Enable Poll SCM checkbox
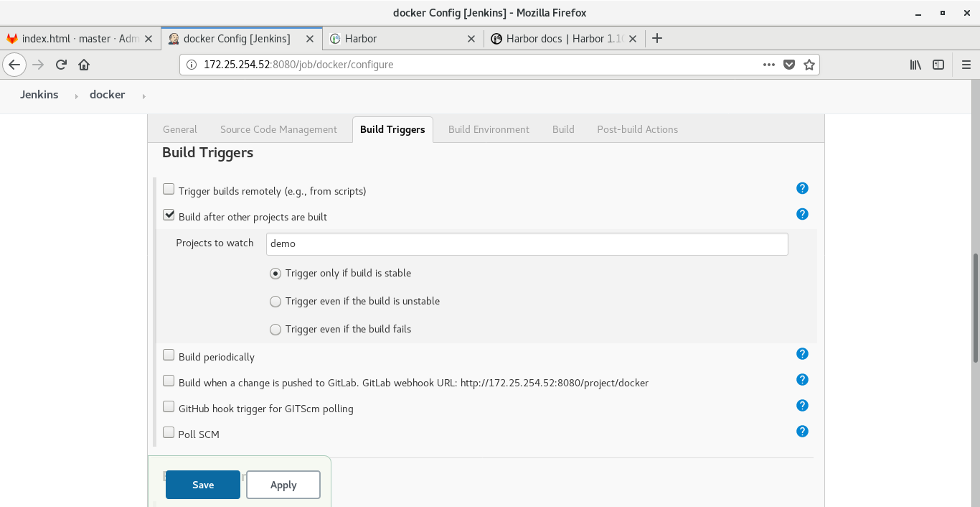 (169, 432)
